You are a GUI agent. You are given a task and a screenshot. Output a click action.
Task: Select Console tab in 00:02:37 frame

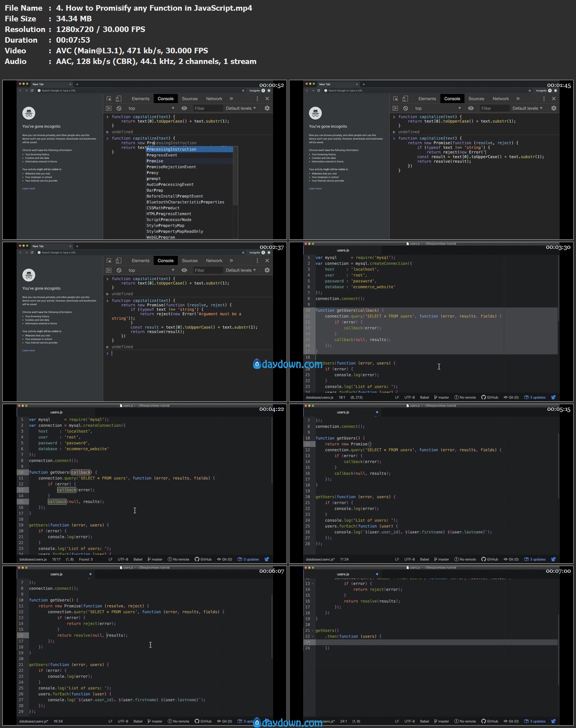[165, 261]
